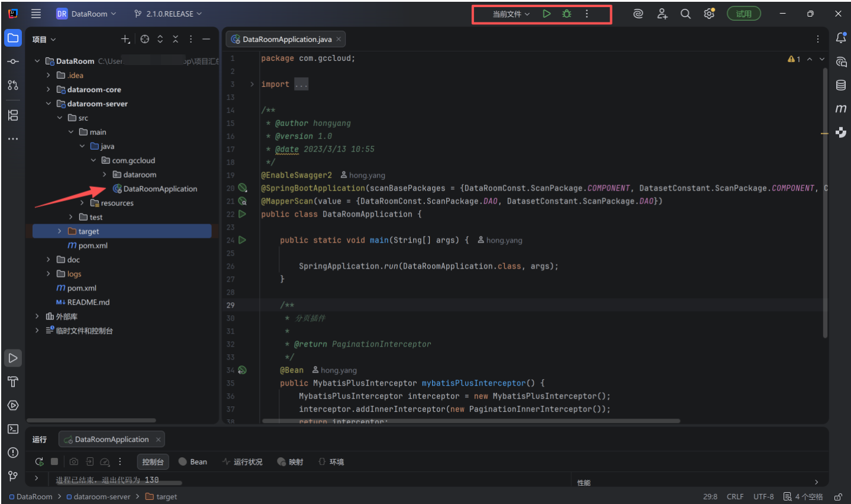Switch to the 映射 tab
Screen dimensions: 851x504
coord(290,461)
